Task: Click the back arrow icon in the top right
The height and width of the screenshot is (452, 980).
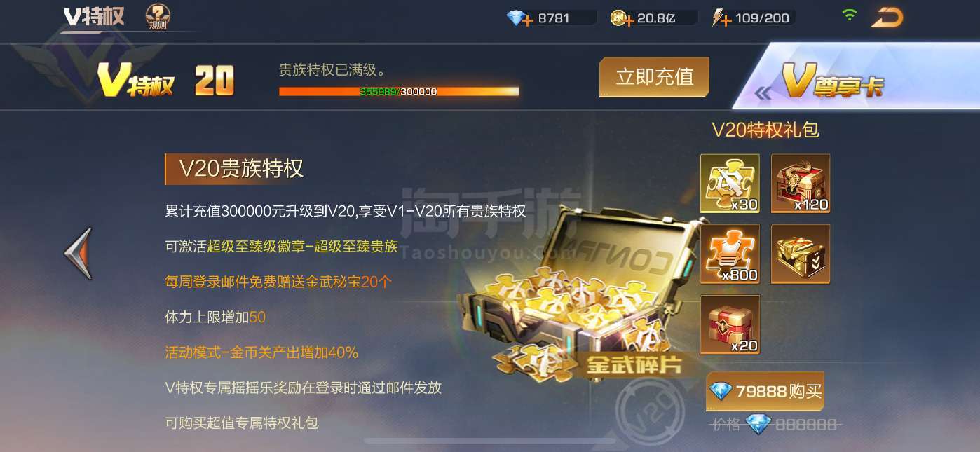Action: pyautogui.click(x=887, y=18)
